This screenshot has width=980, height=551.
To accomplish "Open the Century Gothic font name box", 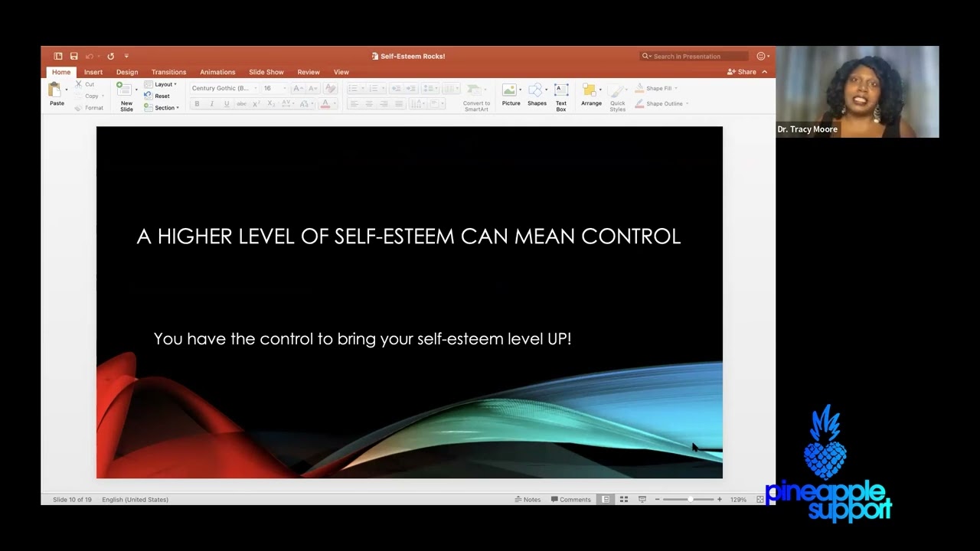I will [224, 88].
